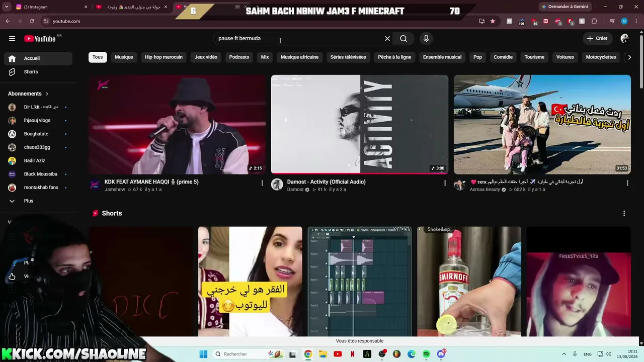The width and height of the screenshot is (644, 362).
Task: Open the Asmaa Beauty channel avatar
Action: point(459,185)
